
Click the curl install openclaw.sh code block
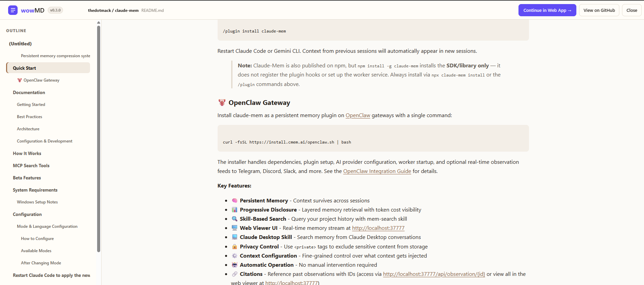[373, 138]
